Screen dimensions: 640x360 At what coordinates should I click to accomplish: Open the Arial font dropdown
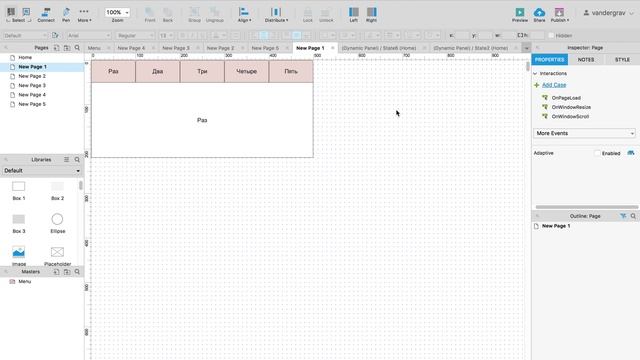(x=89, y=36)
